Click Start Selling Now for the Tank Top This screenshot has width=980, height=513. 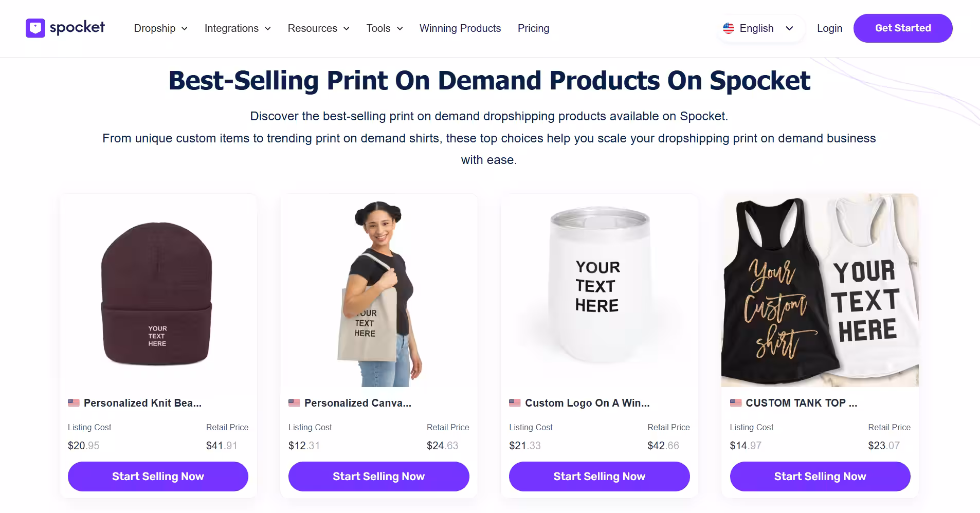(820, 476)
